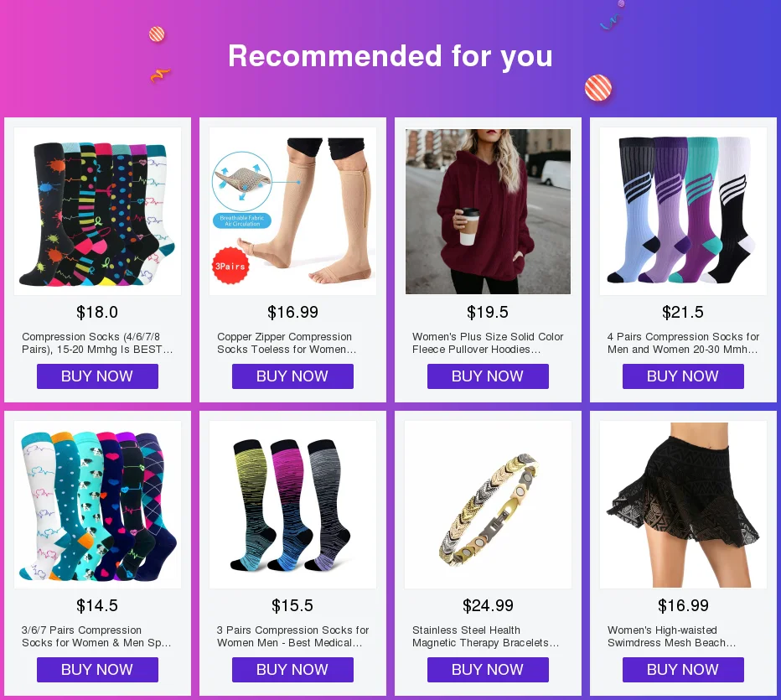Open the copper zipper toeless socks image
This screenshot has height=700, width=781.
[293, 211]
